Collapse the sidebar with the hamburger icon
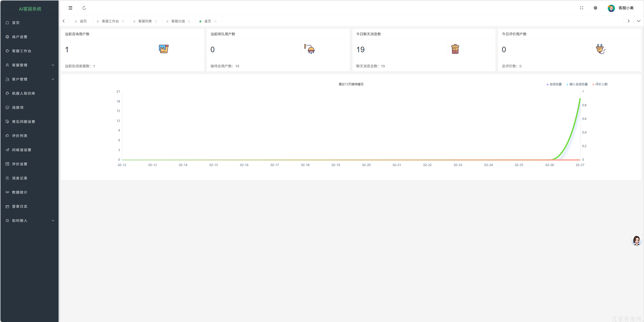Screen dimensions: 644x322 pyautogui.click(x=70, y=8)
